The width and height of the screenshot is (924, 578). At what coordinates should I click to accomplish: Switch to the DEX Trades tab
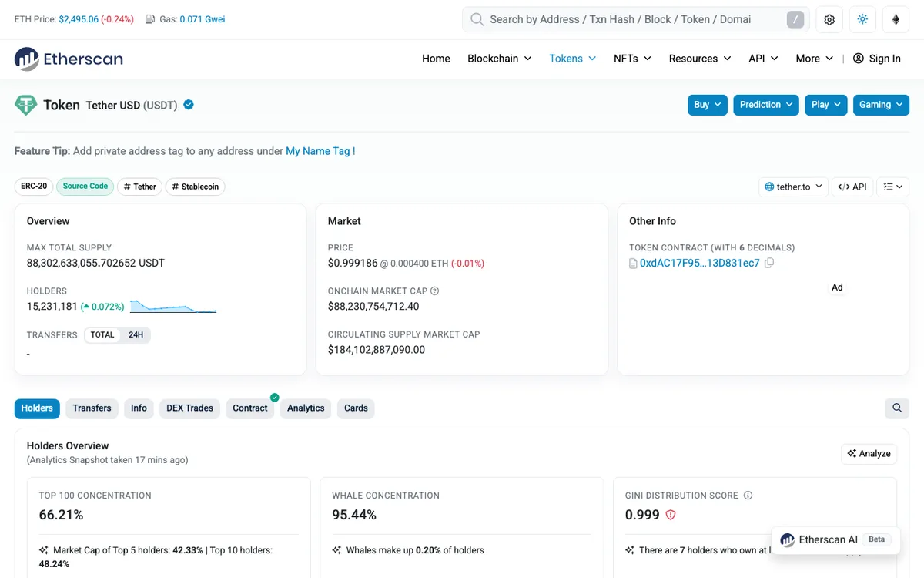pyautogui.click(x=189, y=408)
